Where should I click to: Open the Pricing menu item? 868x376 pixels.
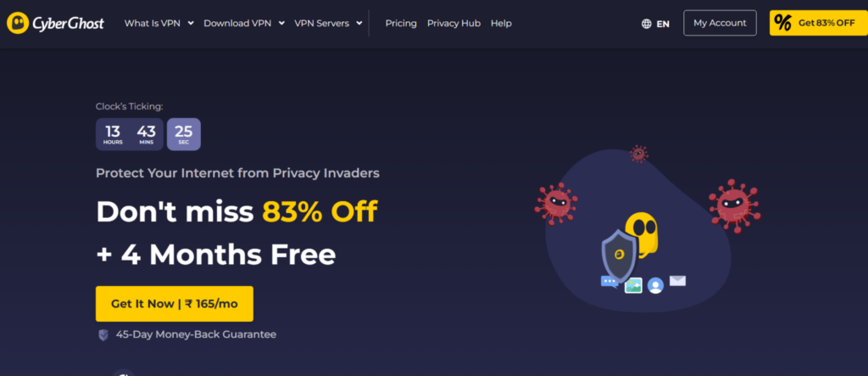coord(401,23)
